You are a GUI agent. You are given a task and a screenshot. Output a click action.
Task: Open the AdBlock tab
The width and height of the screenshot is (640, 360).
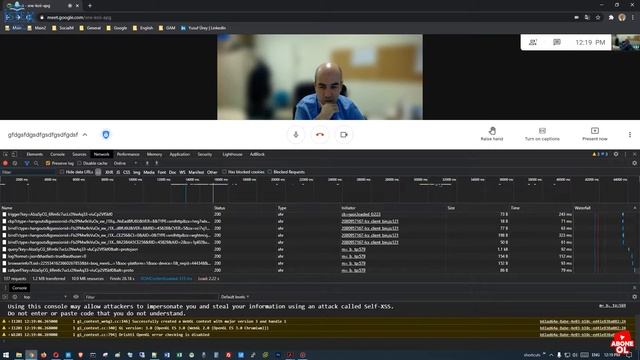257,154
